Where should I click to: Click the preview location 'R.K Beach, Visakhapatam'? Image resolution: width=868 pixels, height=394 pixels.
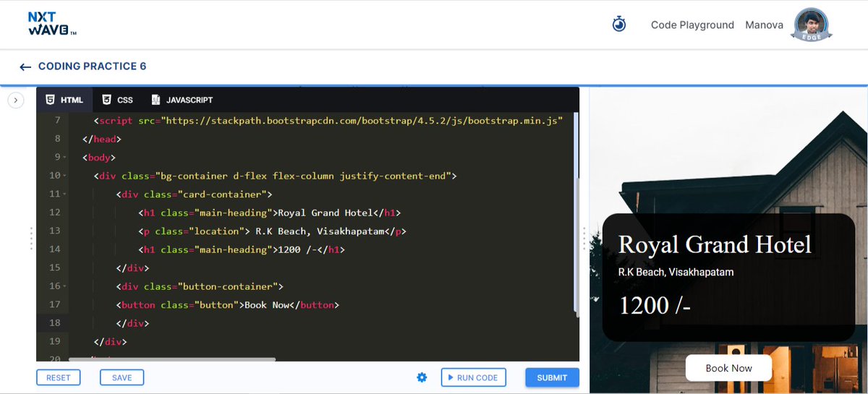point(676,273)
